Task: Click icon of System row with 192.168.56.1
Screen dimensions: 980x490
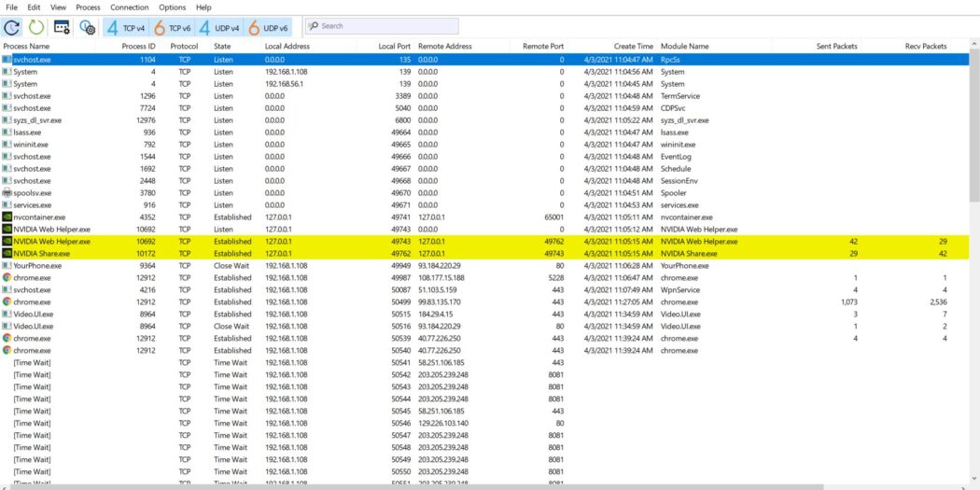Action: (7, 84)
